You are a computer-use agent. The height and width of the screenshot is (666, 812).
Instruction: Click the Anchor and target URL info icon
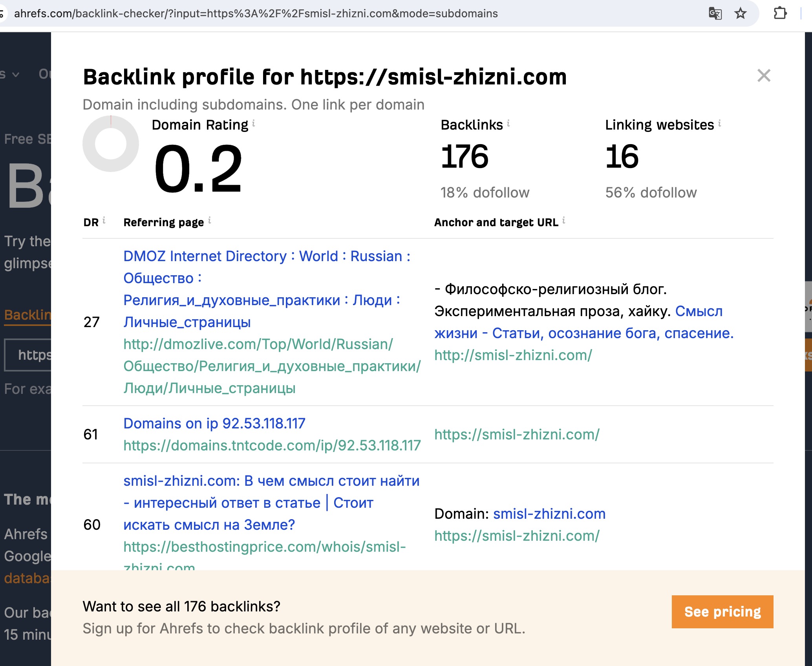564,221
